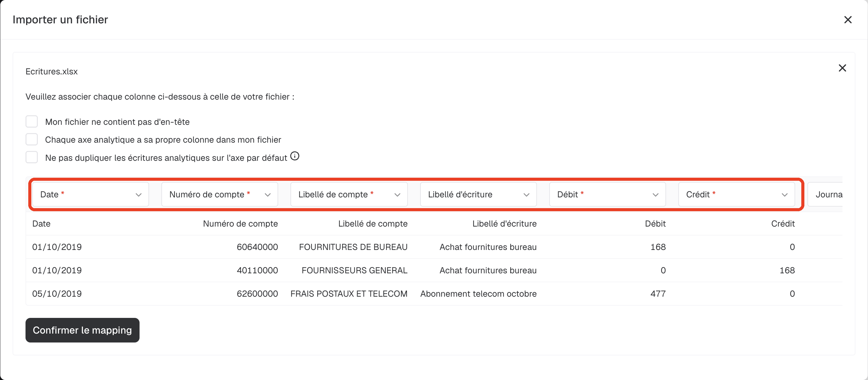Click the 05/10/2019 date cell

[57, 293]
